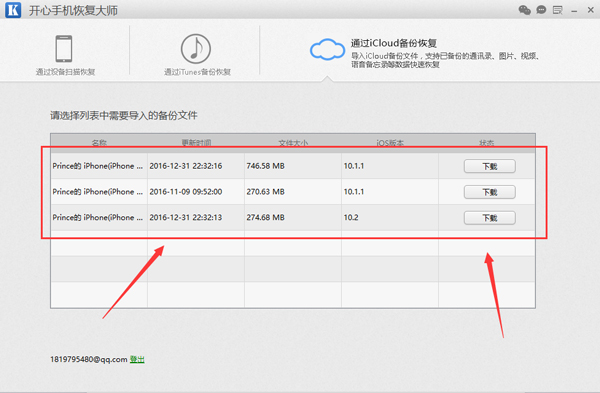Click the 270.63 MB size cell

(265, 192)
